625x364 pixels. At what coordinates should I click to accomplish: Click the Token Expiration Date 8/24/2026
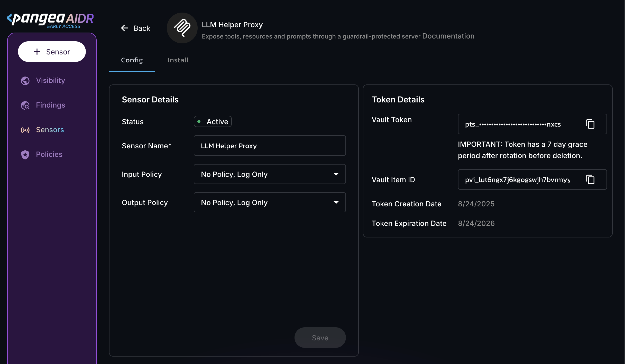pos(476,223)
